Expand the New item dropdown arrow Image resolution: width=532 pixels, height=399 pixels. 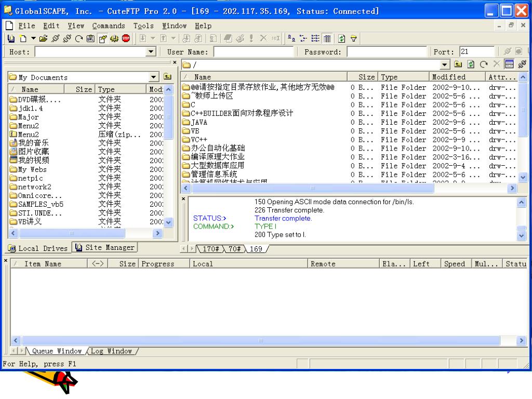click(33, 38)
